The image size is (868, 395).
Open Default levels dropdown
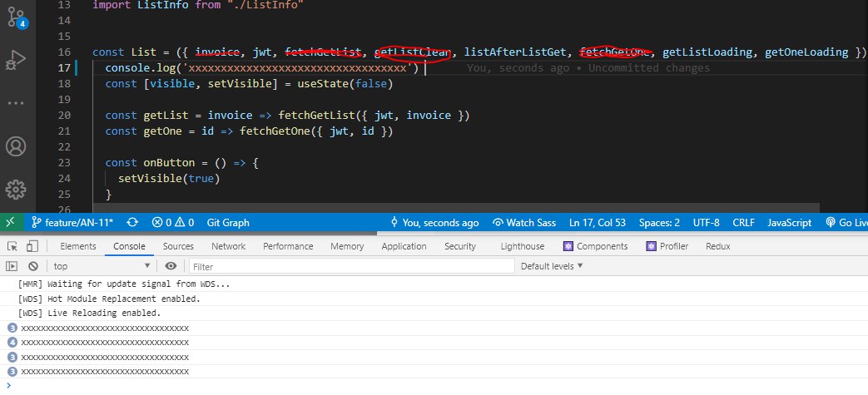[x=552, y=266]
